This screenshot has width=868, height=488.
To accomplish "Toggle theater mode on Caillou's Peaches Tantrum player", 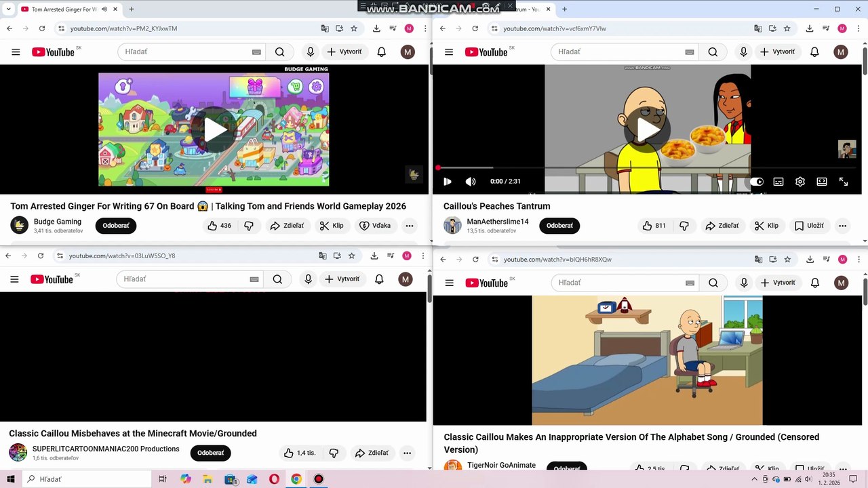I will pos(822,182).
